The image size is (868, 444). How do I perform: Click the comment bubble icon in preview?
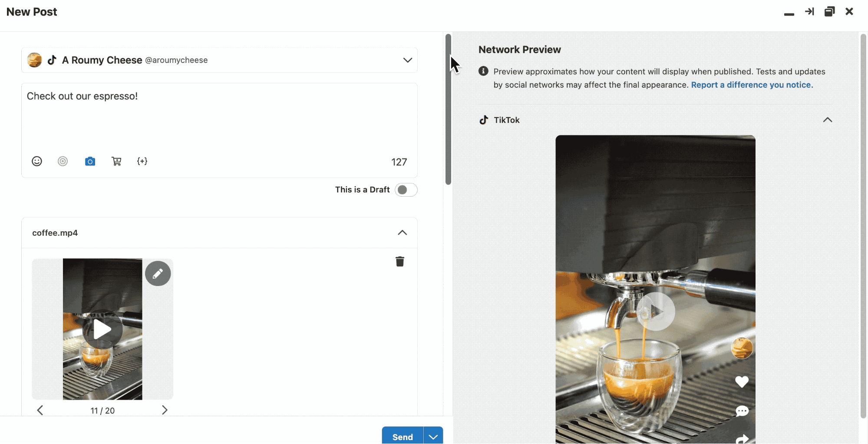point(742,411)
